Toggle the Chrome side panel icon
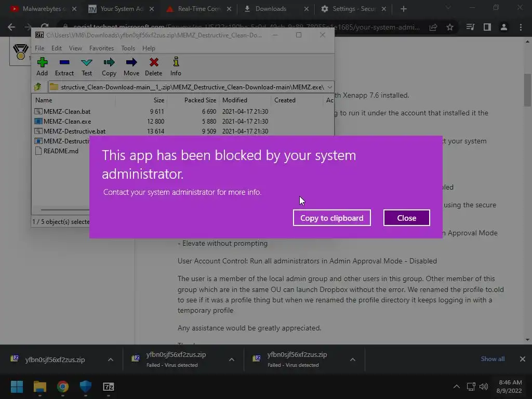 click(487, 27)
